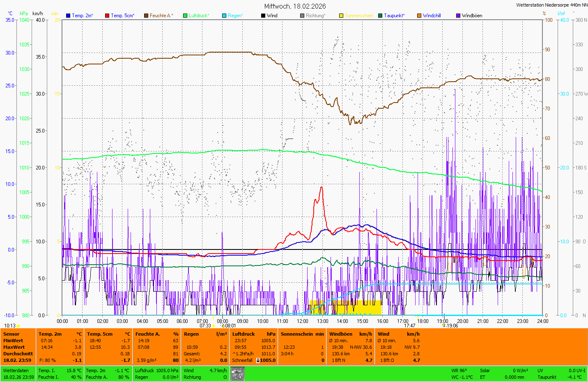This screenshot has height=382, width=588.
Task: Click the Taupunkt legend label
Action: coord(394,16)
